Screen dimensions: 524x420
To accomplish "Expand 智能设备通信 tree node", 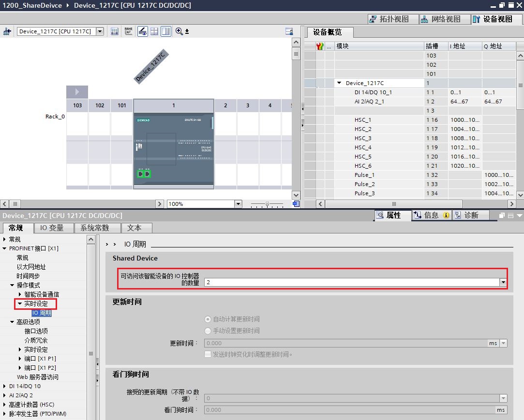I will 20,294.
